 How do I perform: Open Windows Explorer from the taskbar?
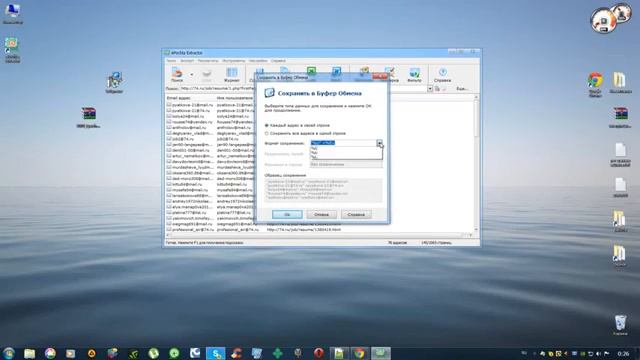(x=29, y=353)
